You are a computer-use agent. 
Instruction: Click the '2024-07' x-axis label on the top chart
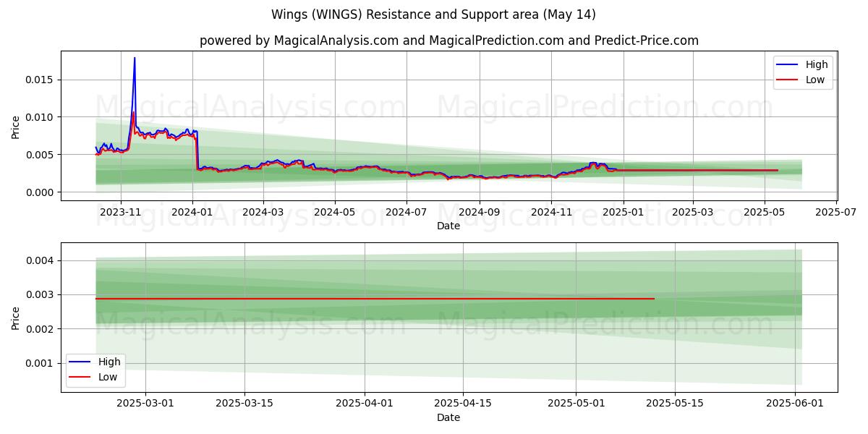point(406,212)
